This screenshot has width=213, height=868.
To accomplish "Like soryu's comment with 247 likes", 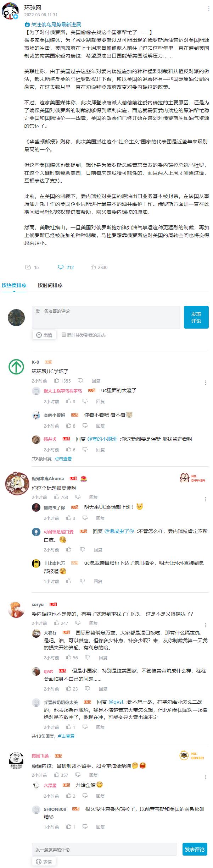I will coord(56,623).
